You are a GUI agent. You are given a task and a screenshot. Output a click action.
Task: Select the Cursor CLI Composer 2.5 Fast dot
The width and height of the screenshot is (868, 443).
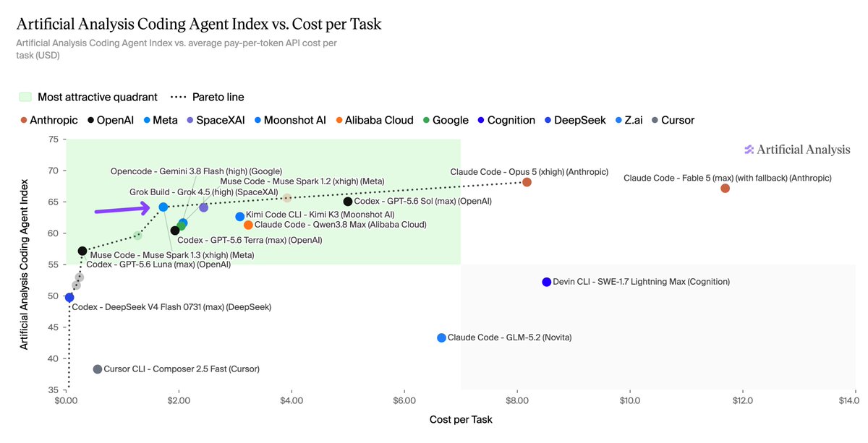(x=98, y=369)
